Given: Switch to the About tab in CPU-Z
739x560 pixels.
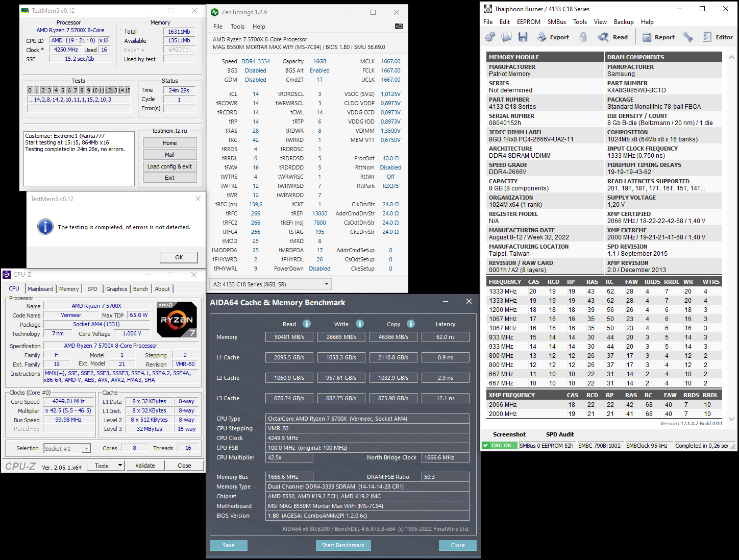Looking at the screenshot, I should coord(162,289).
